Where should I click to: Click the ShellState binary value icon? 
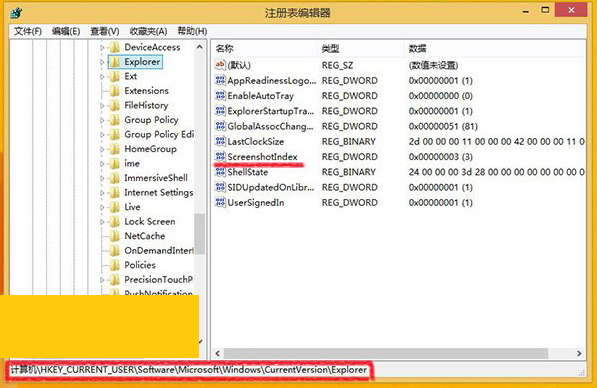[x=220, y=172]
